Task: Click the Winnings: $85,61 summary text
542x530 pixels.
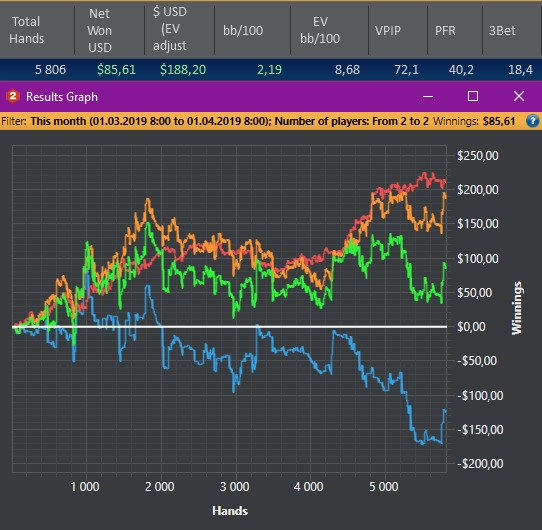Action: (x=474, y=121)
